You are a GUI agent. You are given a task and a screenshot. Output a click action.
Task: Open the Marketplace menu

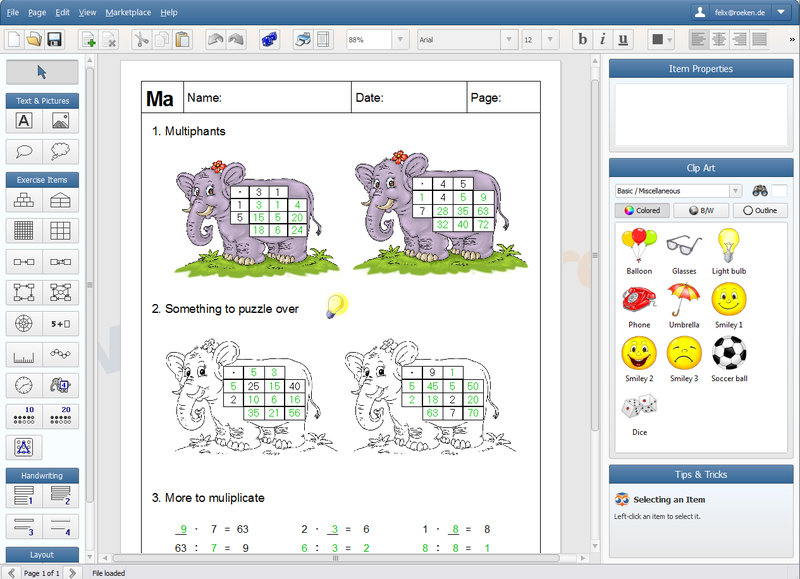(x=128, y=12)
